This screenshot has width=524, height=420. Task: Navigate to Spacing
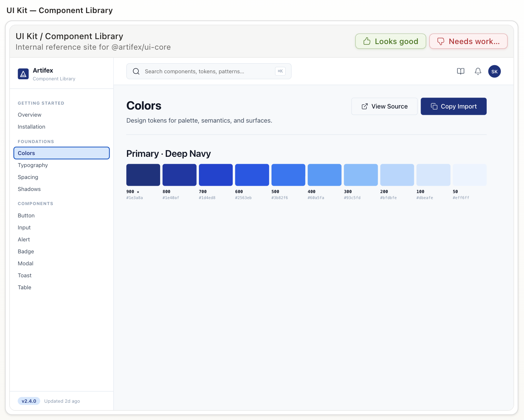point(61,177)
